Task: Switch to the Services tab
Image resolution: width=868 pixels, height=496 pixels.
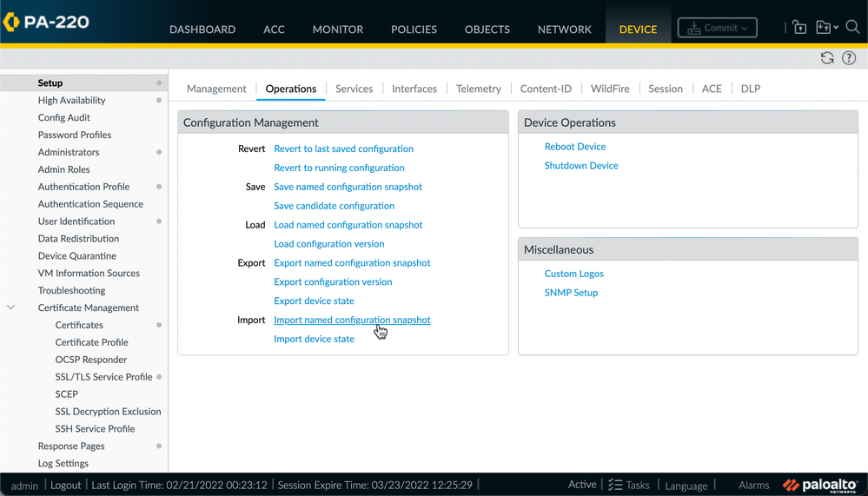Action: point(354,89)
